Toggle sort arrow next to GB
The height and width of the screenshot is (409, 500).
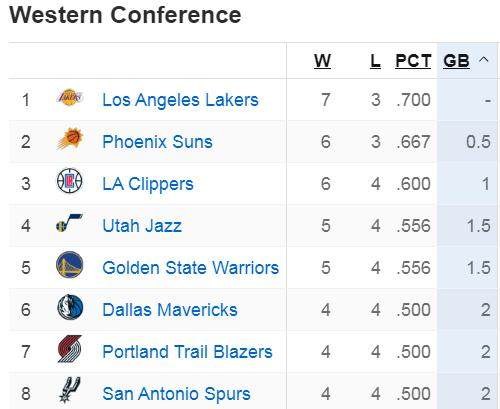(x=484, y=60)
